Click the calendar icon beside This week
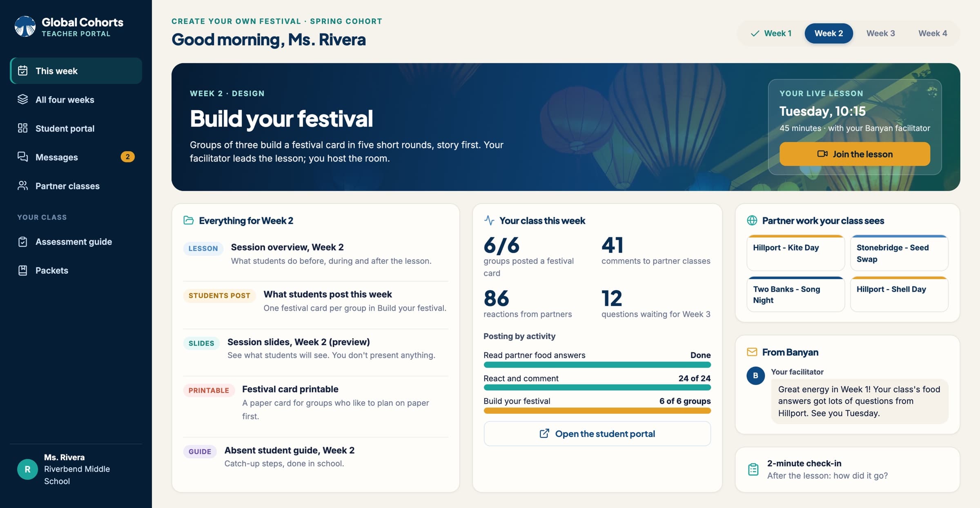Image resolution: width=980 pixels, height=508 pixels. tap(23, 71)
